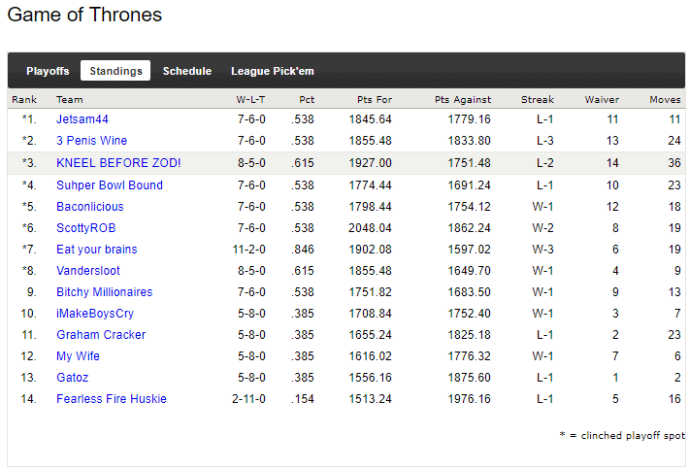Screen dimensions: 689x469
Task: Click the Team column header
Action: click(69, 99)
